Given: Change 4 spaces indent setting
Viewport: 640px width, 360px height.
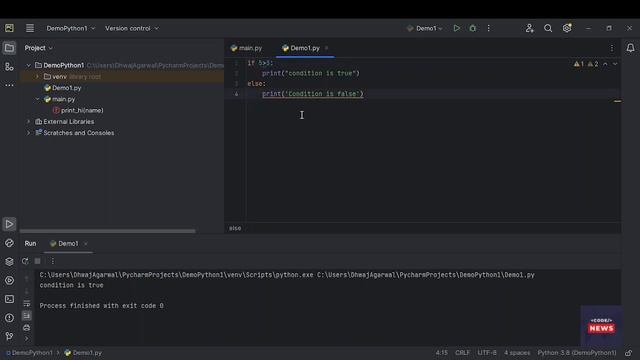Looking at the screenshot, I should [x=517, y=353].
